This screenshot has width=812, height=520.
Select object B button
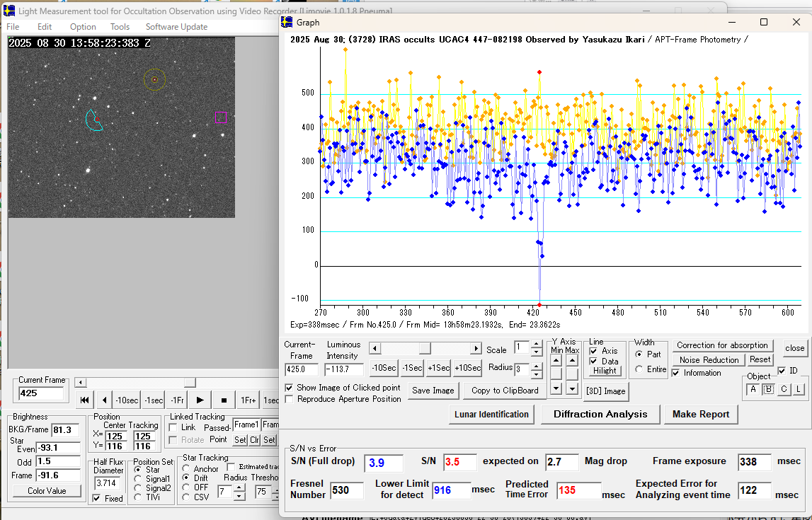tap(768, 389)
